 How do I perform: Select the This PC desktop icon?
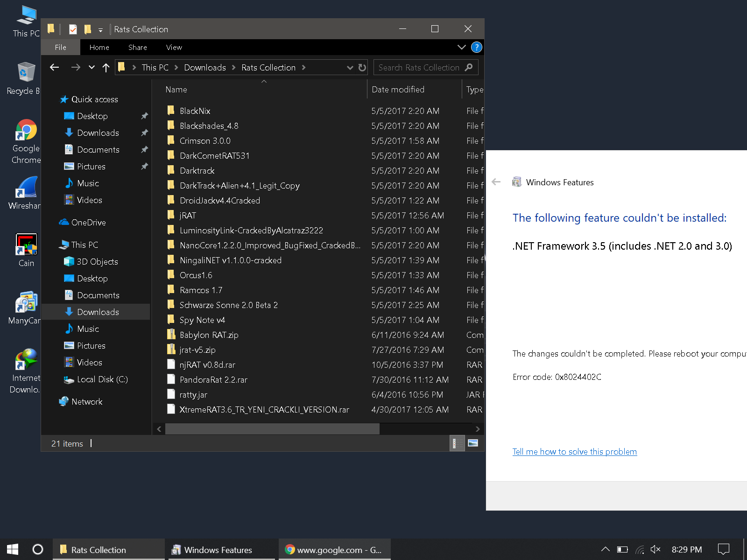[x=26, y=21]
